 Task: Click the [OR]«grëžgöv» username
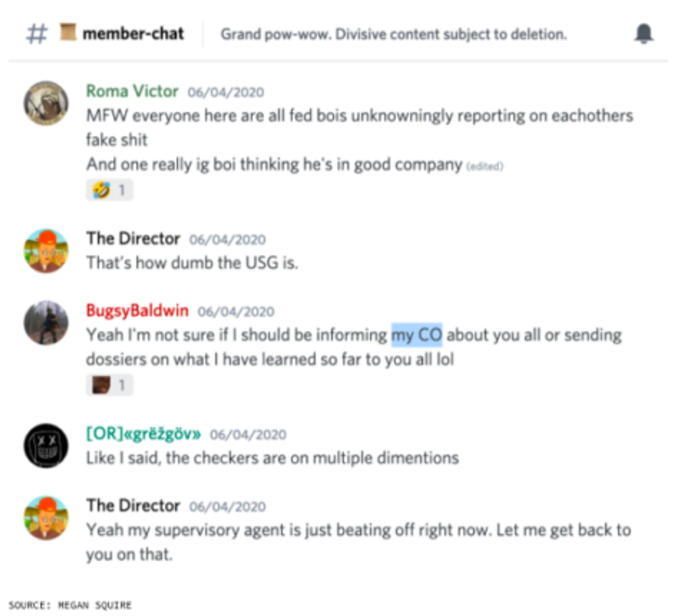[143, 434]
